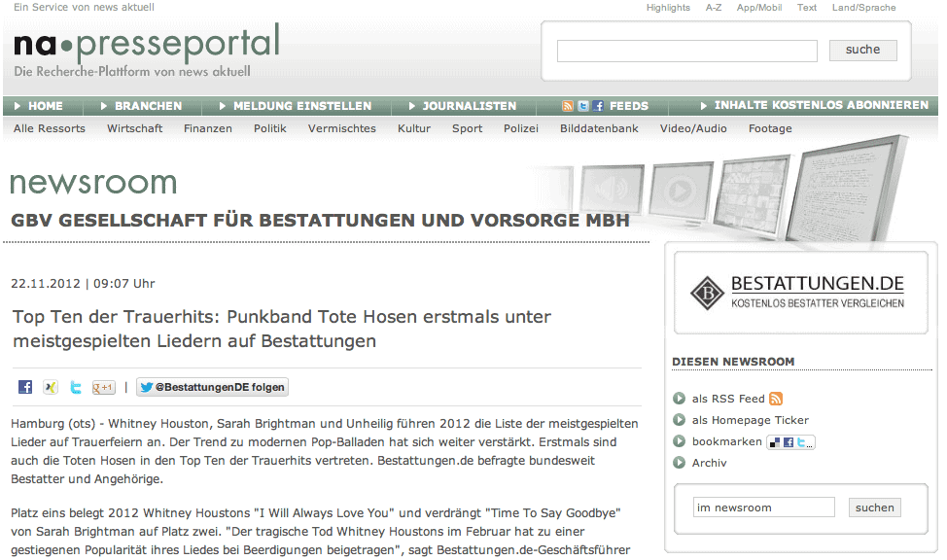Click Facebook icon in the green navigation bar
This screenshot has height=560, width=947.
[x=598, y=106]
